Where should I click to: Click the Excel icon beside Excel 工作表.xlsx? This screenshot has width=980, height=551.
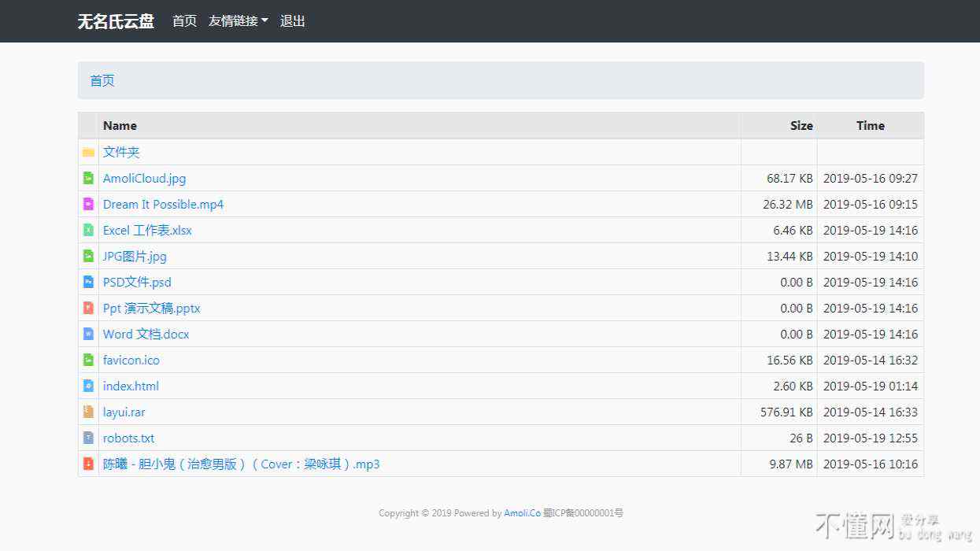[x=88, y=230]
